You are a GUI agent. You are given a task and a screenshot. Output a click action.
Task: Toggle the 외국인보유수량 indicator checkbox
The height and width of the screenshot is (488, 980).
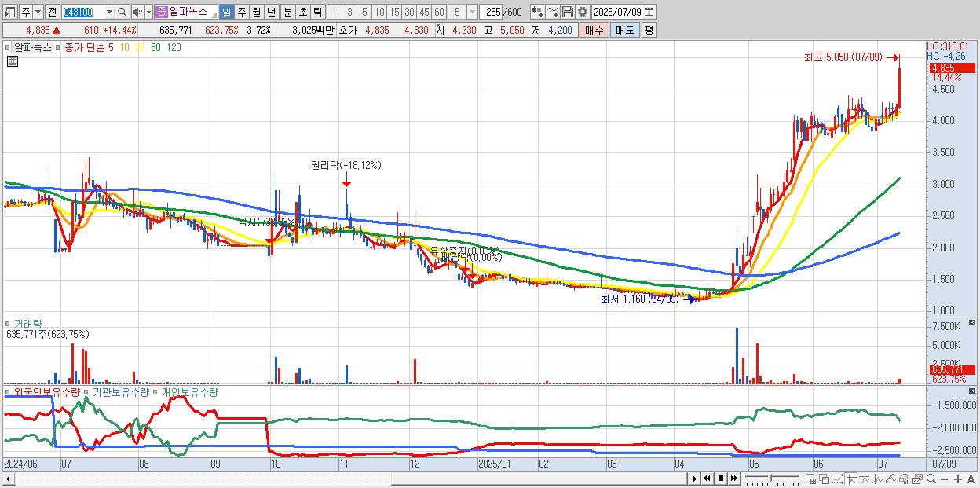point(9,391)
